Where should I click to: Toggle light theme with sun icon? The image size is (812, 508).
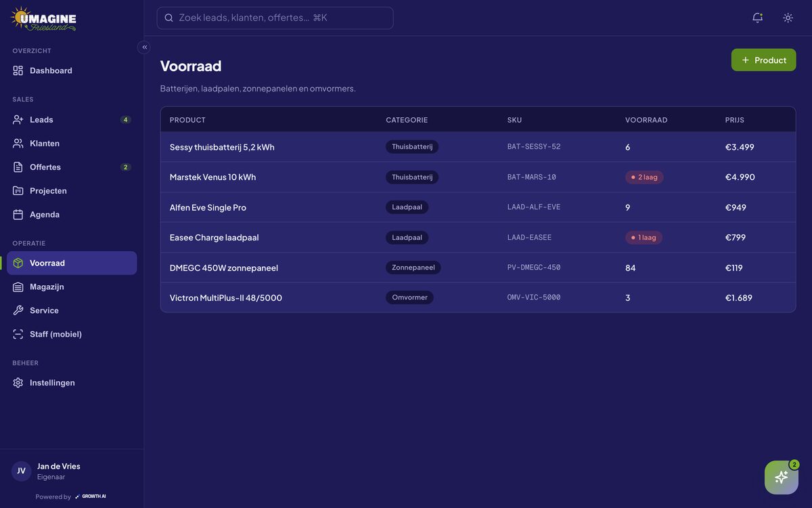(x=788, y=18)
